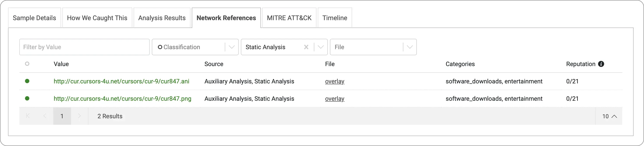Screen dimensions: 644x146
Task: Toggle the select-all circle in table header
Action: click(x=27, y=64)
